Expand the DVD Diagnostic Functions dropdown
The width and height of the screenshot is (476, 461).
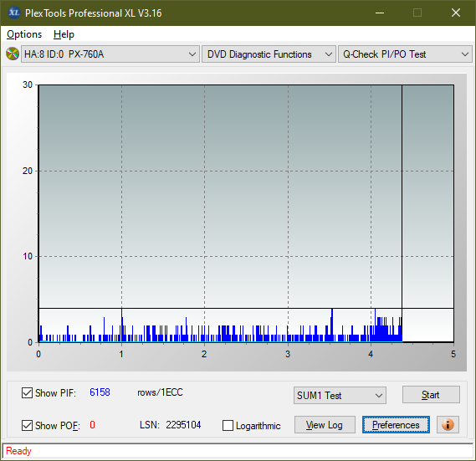pos(269,54)
